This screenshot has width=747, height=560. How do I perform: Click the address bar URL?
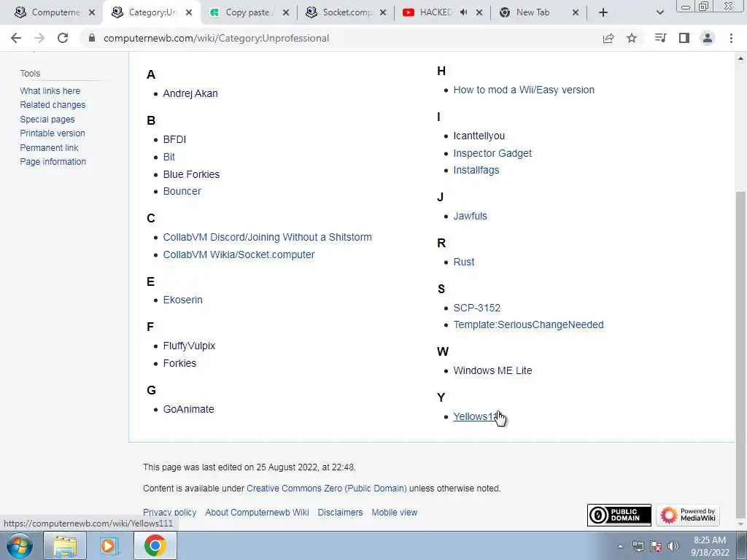[x=216, y=38]
